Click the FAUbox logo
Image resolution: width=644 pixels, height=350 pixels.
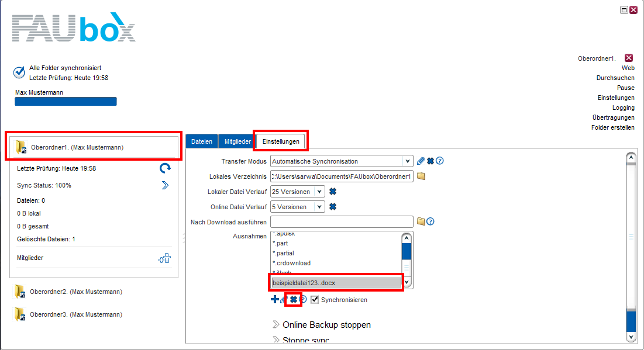[74, 28]
